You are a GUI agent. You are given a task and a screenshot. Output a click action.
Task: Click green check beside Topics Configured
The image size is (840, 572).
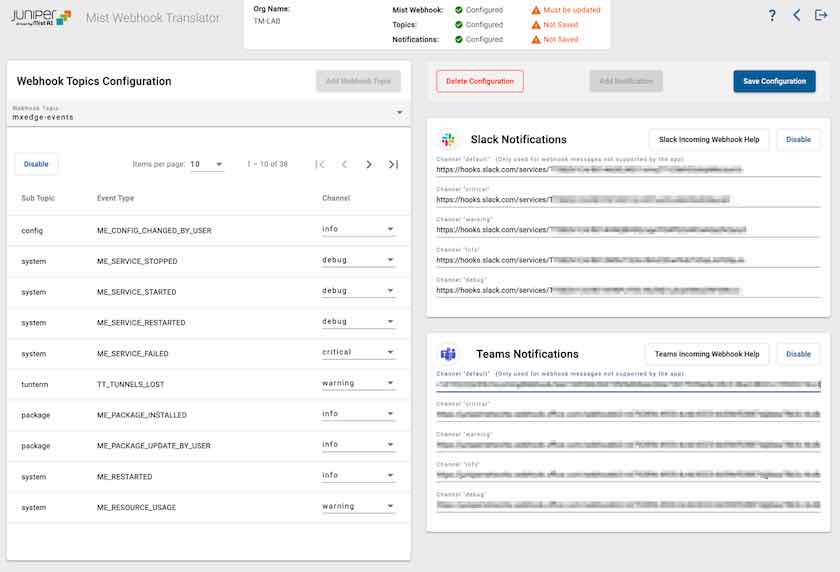click(459, 25)
